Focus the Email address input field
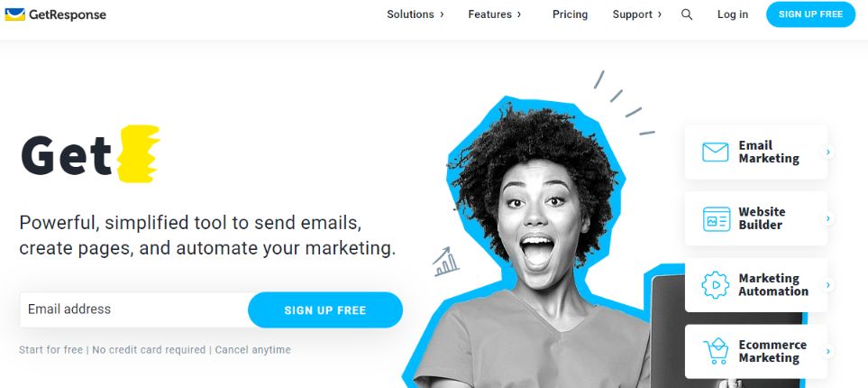 tap(134, 309)
